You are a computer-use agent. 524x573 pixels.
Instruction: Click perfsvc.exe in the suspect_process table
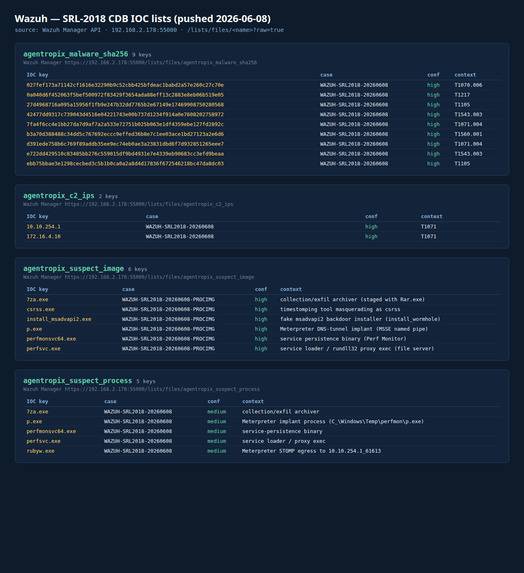[43, 441]
